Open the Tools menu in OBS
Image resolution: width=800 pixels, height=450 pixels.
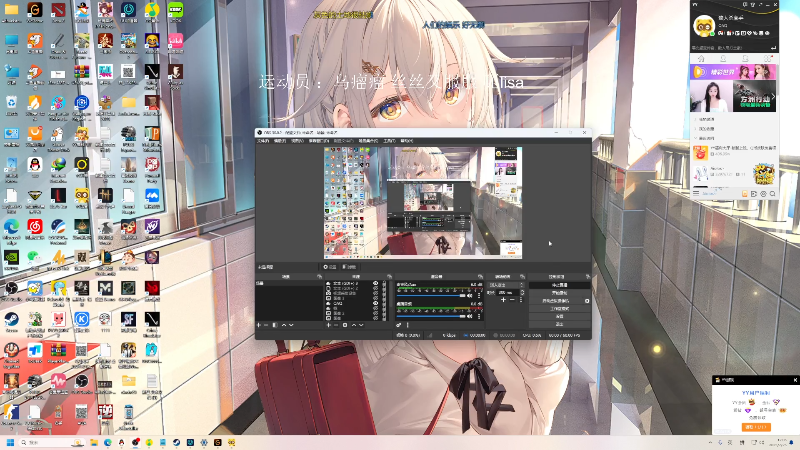(389, 140)
